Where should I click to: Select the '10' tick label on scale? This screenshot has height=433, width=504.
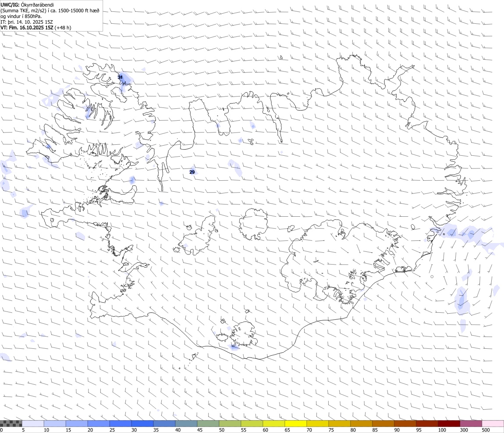click(46, 430)
